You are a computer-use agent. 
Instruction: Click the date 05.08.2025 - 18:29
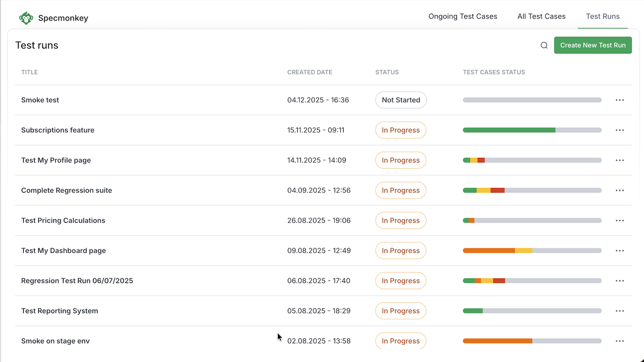(319, 311)
